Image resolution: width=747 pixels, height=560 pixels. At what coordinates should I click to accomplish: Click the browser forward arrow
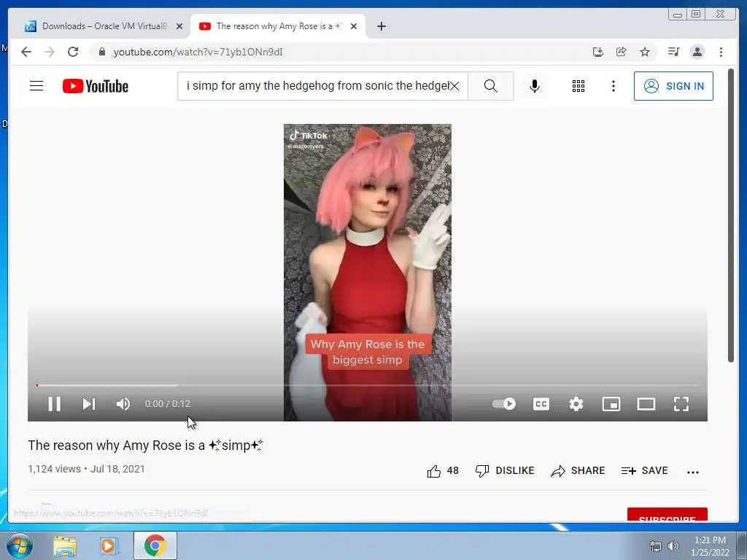click(x=50, y=52)
